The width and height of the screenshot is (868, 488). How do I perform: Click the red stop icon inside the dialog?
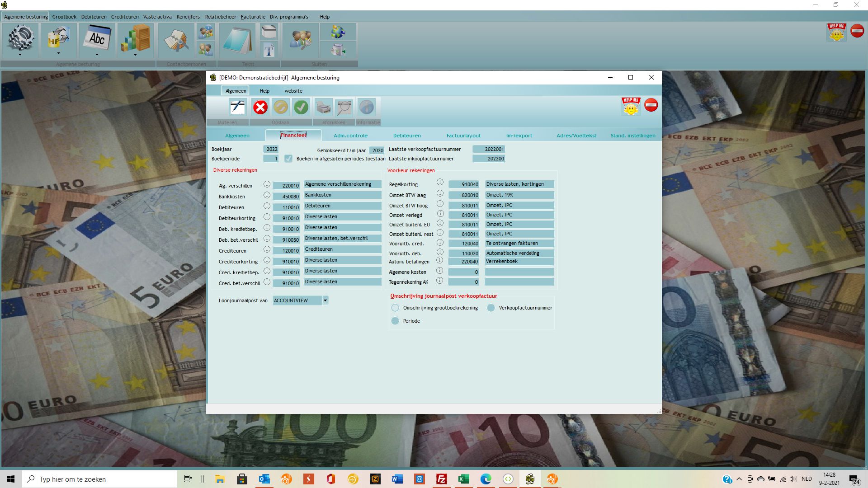click(651, 105)
